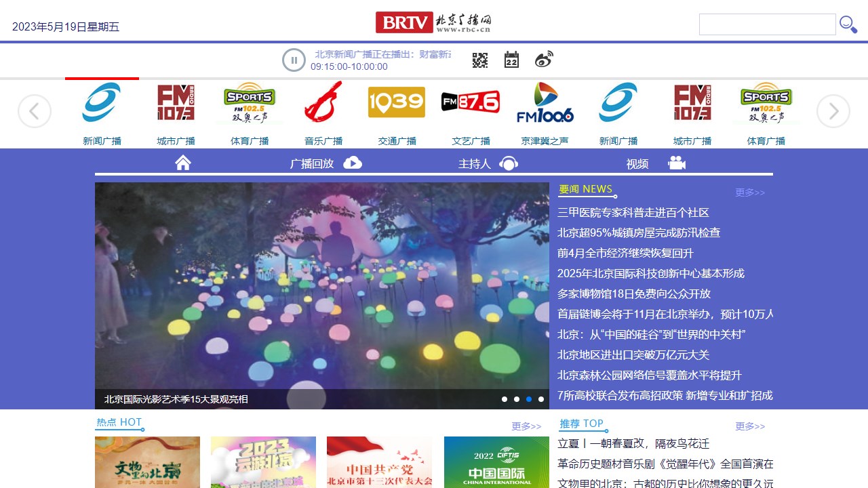Switch to last carousel slide dot
The width and height of the screenshot is (868, 488).
(541, 399)
